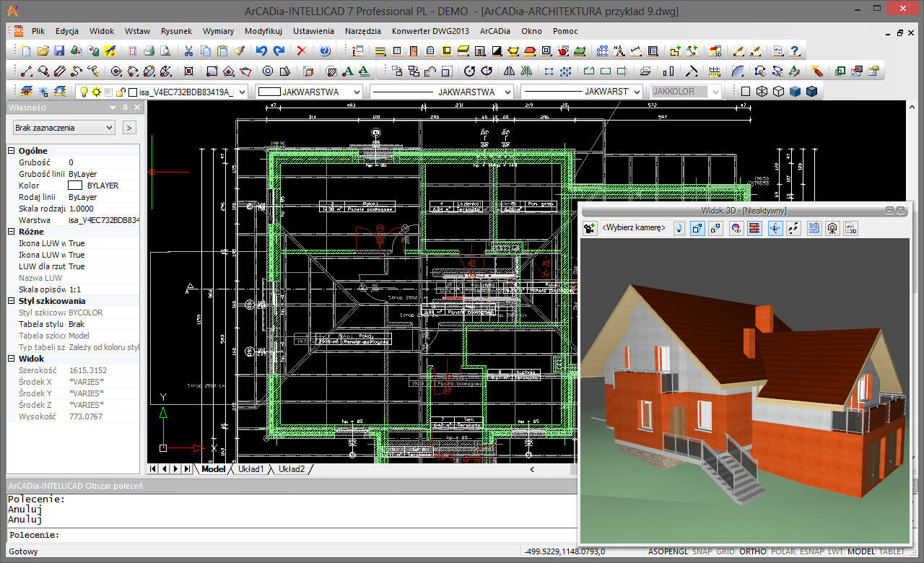
Task: Print the drawing using the printer icon
Action: [149, 51]
